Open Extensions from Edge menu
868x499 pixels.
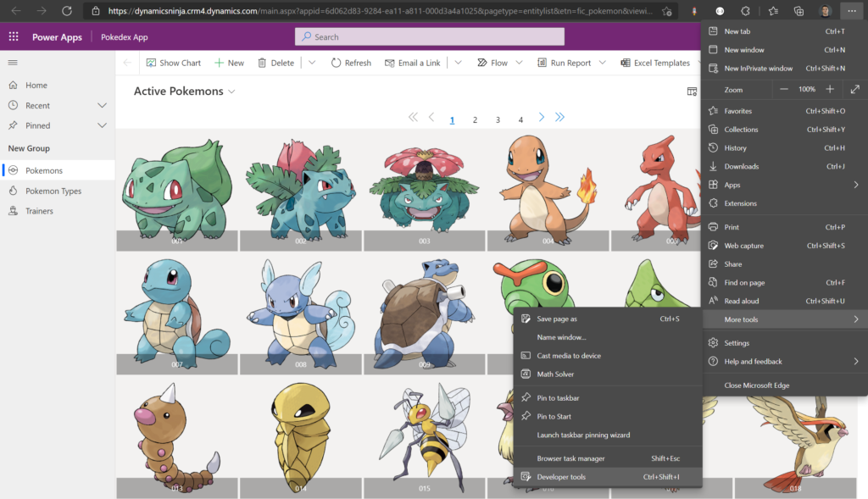coord(784,203)
